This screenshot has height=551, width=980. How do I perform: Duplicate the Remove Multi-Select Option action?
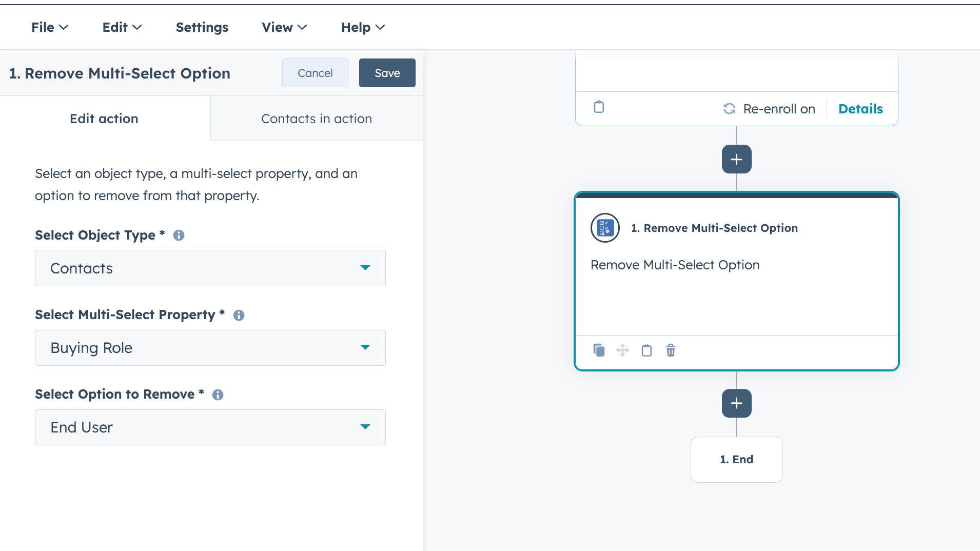click(599, 350)
